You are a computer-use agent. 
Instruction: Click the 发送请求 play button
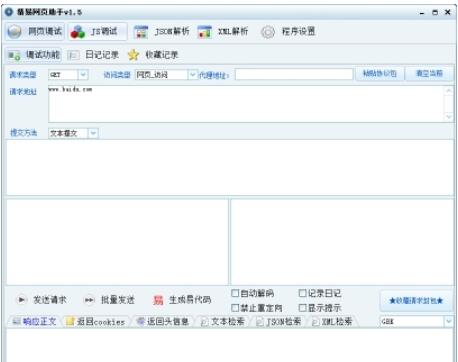coord(41,300)
